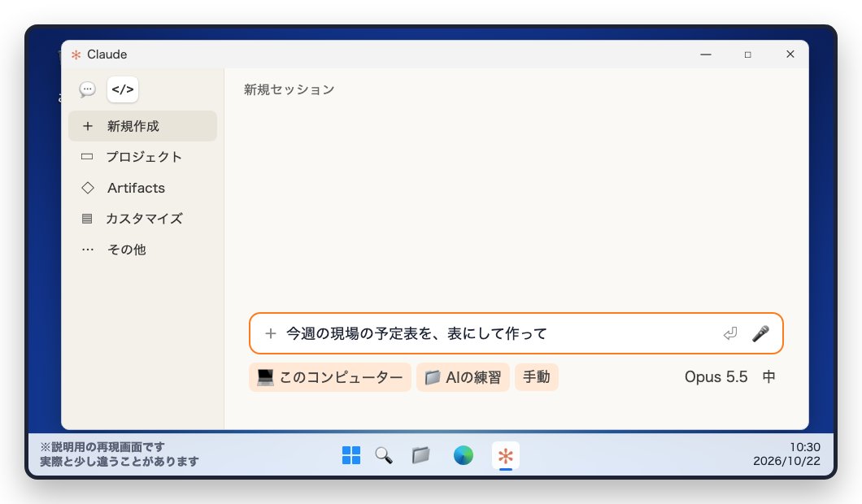Click the 新規セッション title text
862x504 pixels.
pyautogui.click(x=290, y=89)
